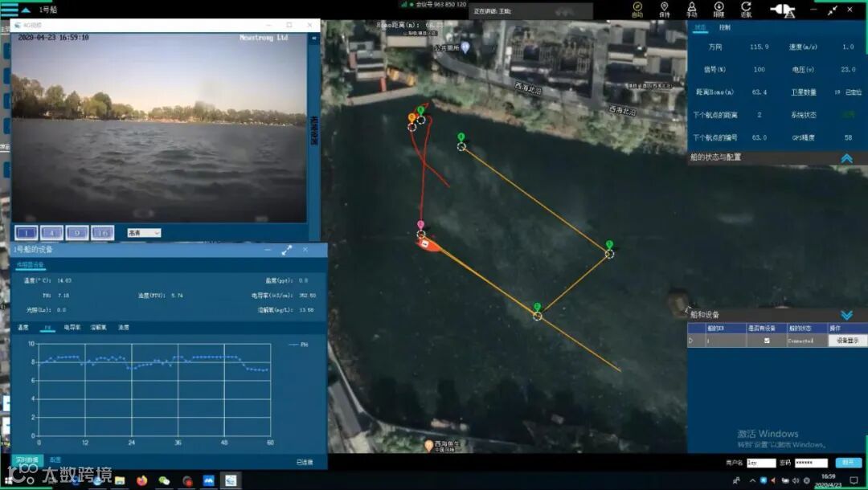This screenshot has width=868, height=490.
Task: Select the 溶解氧 chart tab
Action: point(99,328)
